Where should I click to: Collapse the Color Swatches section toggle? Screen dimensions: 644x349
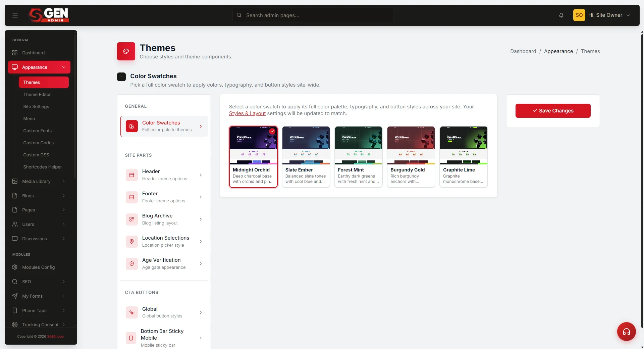121,77
